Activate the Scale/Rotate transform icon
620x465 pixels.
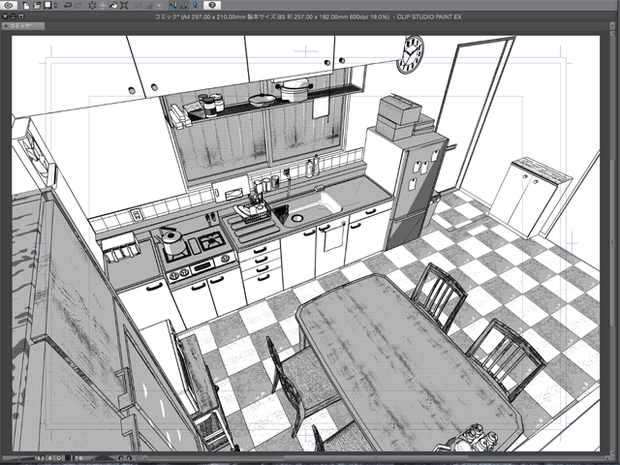124,6
